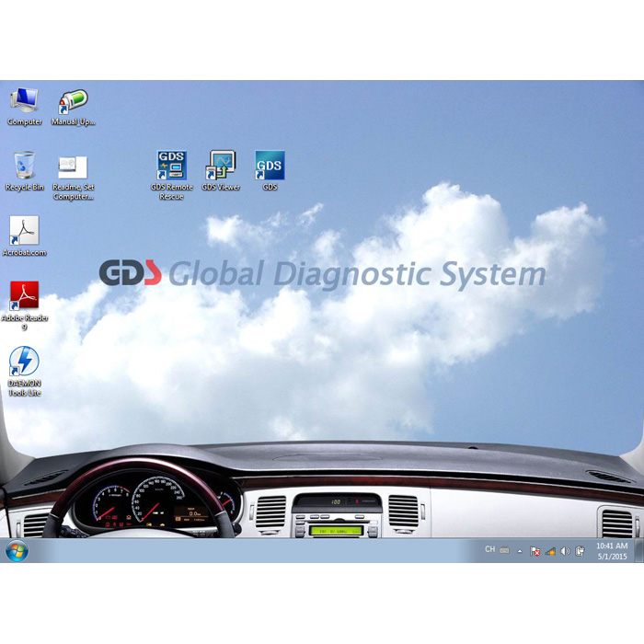
Task: Launch the GDS application icon
Action: tap(270, 171)
